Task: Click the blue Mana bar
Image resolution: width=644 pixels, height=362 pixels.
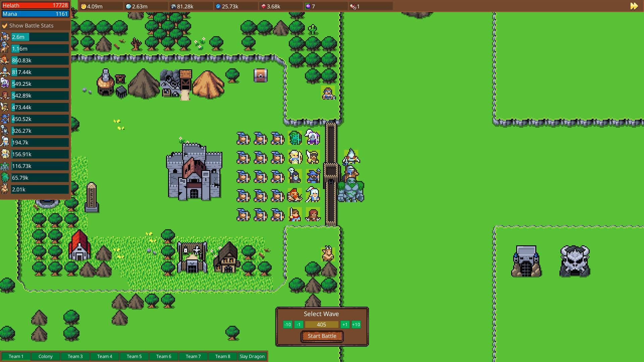Action: (35, 14)
